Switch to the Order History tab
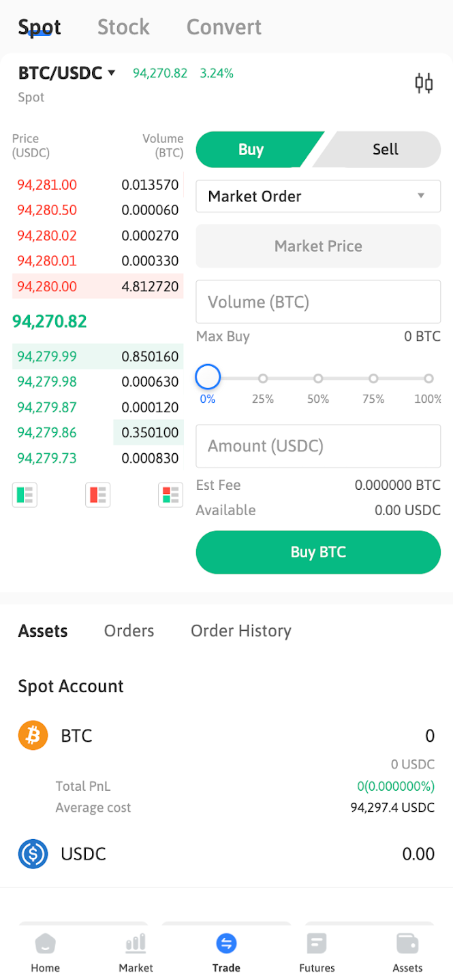The image size is (453, 980). (240, 631)
